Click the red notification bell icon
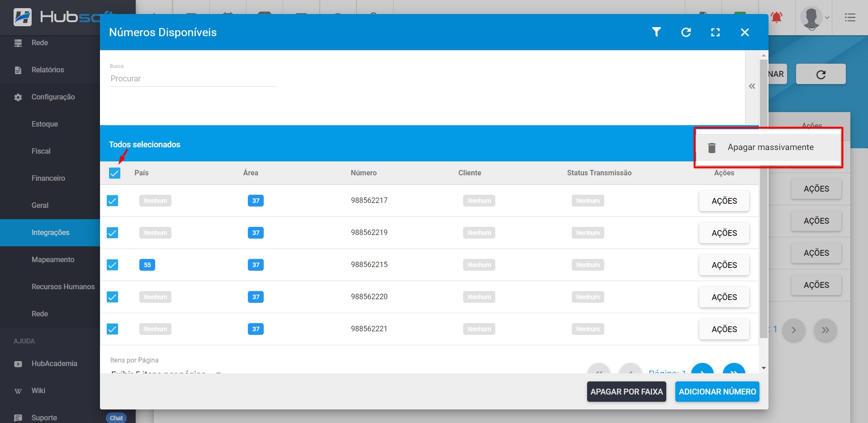The width and height of the screenshot is (868, 423). coord(777,18)
